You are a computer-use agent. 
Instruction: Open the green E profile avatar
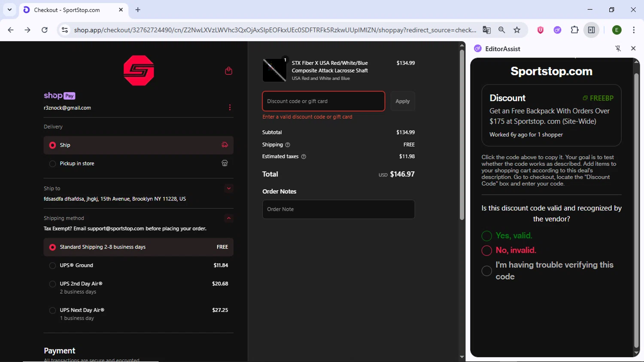[617, 30]
